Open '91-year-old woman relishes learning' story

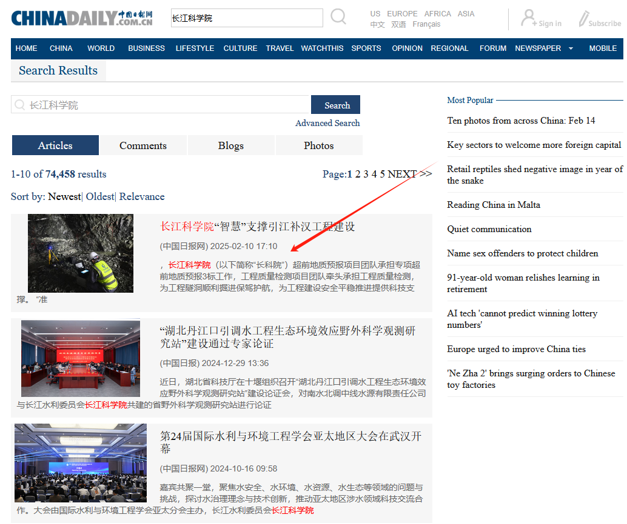523,283
